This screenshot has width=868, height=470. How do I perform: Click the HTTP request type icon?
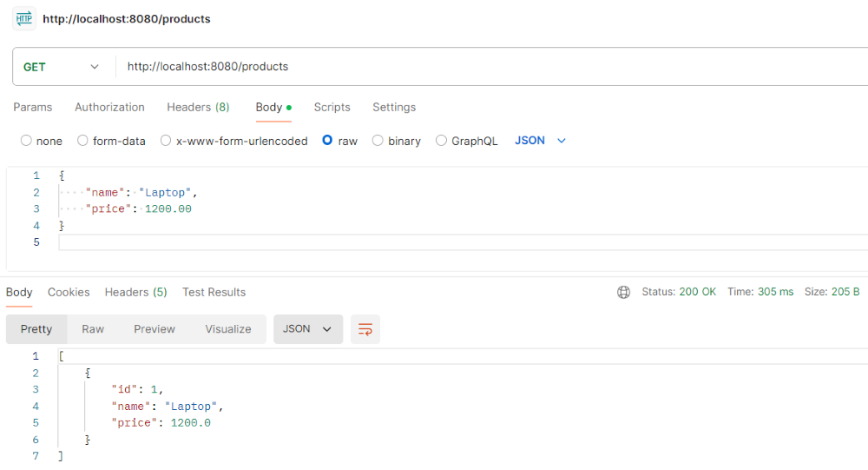tap(24, 18)
